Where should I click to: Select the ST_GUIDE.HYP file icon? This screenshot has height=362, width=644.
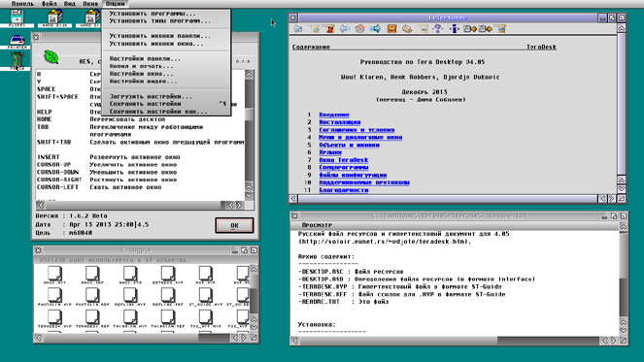point(205,297)
